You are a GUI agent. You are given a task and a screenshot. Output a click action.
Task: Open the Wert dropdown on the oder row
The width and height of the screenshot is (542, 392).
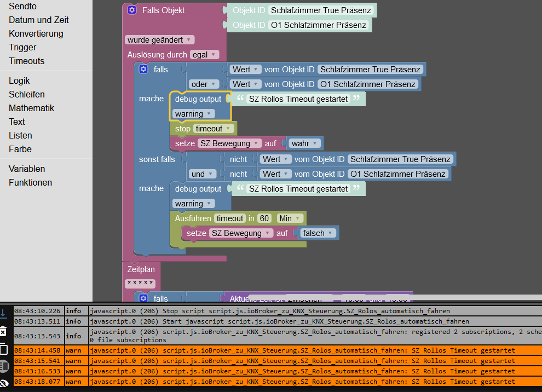click(245, 84)
